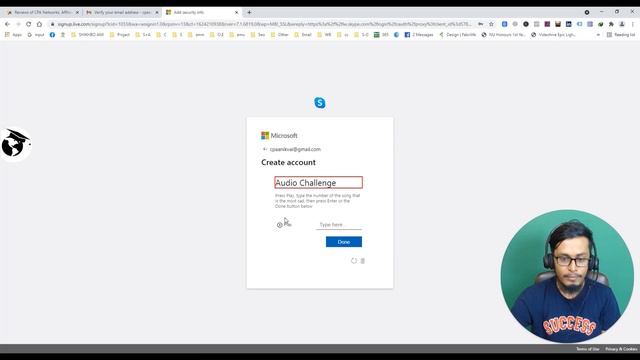Open Facebook bookmark icon

coord(52,35)
